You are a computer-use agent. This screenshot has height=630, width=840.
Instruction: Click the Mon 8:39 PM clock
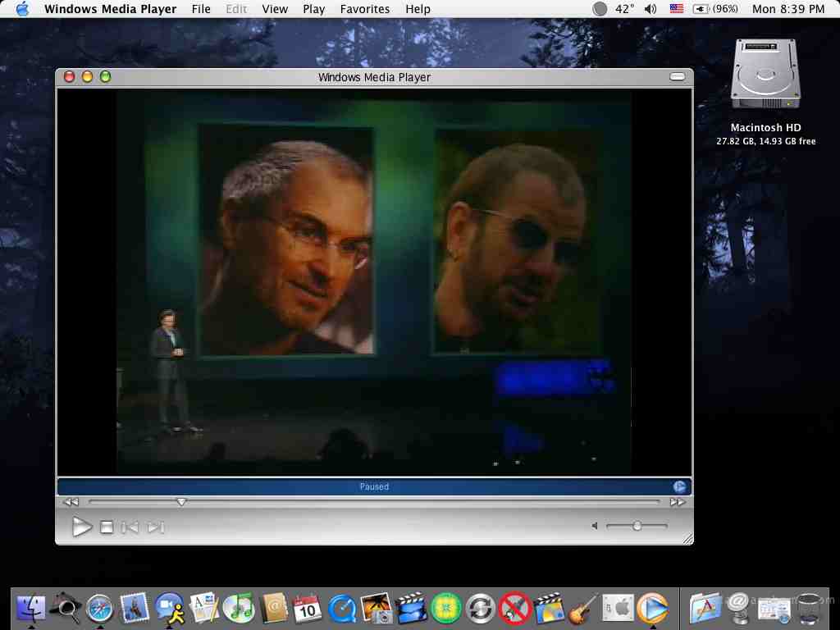point(788,9)
